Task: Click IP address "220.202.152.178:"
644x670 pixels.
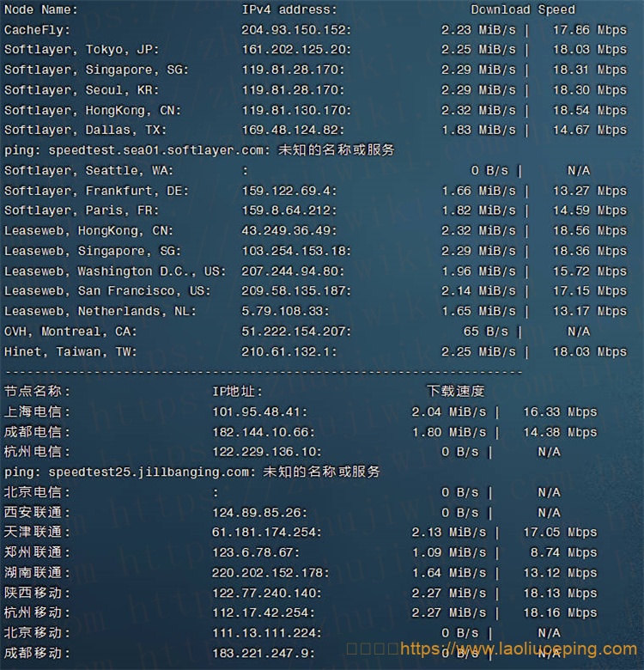Action: pos(270,573)
